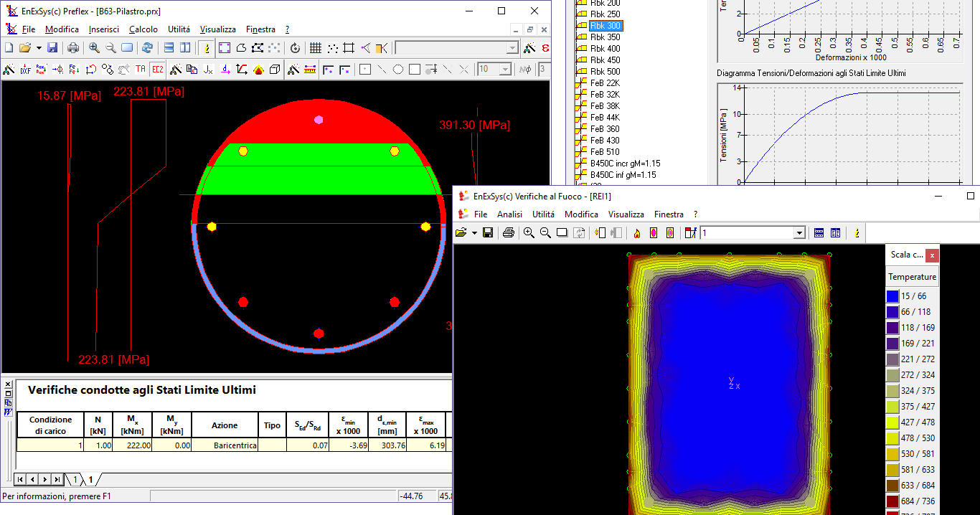
Task: Toggle the snap points dotted icon
Action: [x=332, y=48]
